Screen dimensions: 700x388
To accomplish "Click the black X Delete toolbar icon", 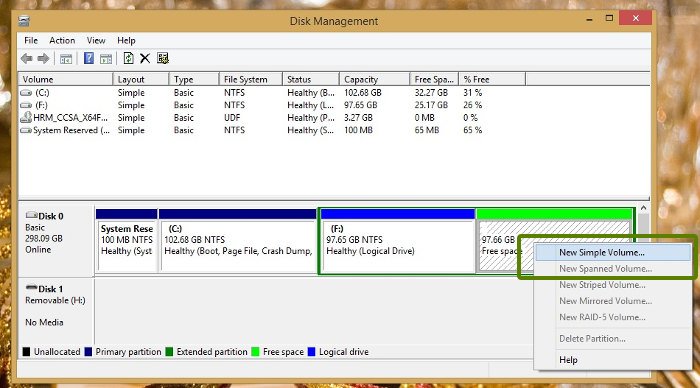I will point(145,58).
